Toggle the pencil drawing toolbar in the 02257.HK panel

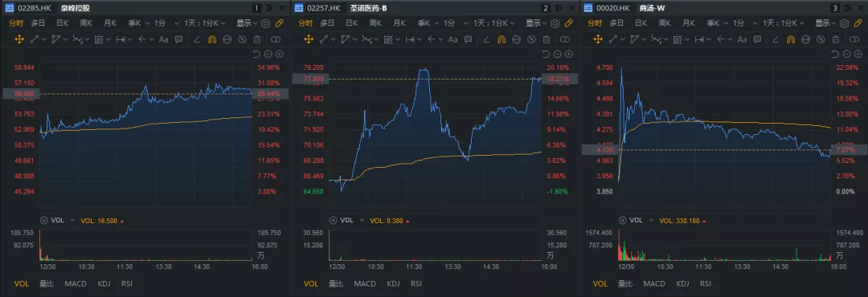(x=569, y=23)
